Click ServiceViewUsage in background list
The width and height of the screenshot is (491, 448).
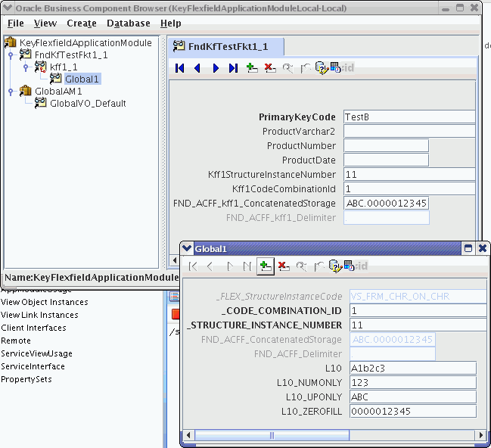tap(36, 353)
